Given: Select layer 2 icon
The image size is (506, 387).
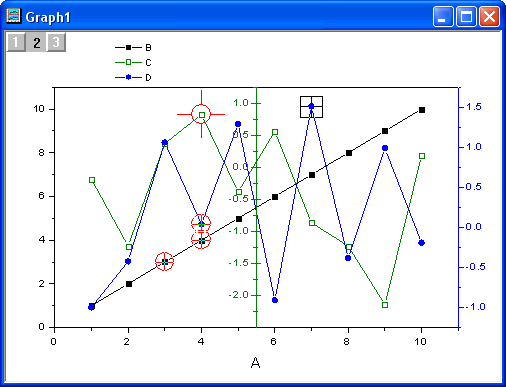Looking at the screenshot, I should click(x=36, y=42).
